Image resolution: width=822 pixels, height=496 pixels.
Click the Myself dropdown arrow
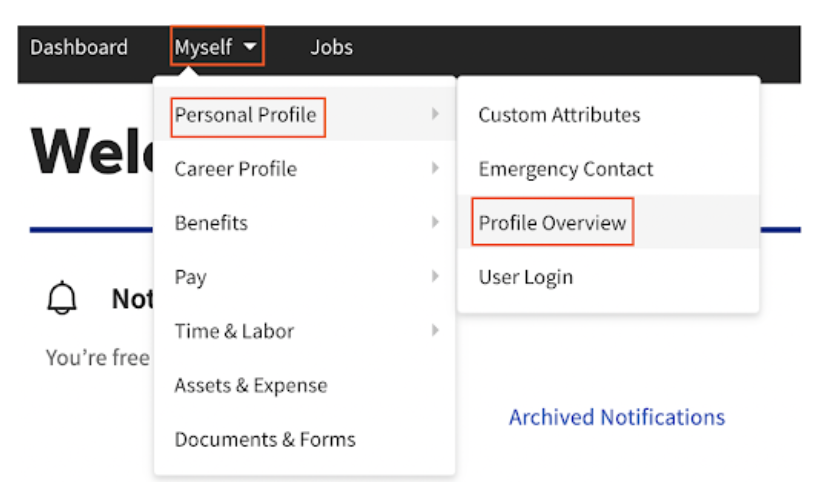(x=250, y=47)
